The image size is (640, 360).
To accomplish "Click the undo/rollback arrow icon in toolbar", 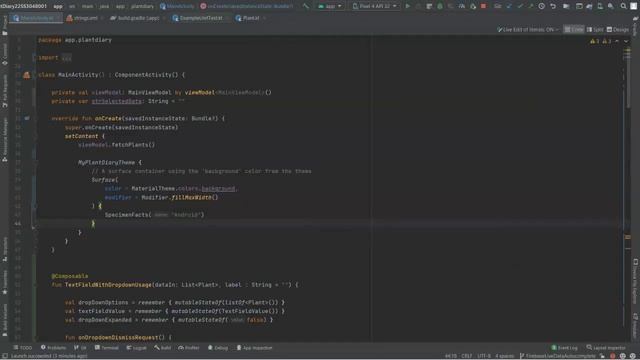I will (x=553, y=6).
